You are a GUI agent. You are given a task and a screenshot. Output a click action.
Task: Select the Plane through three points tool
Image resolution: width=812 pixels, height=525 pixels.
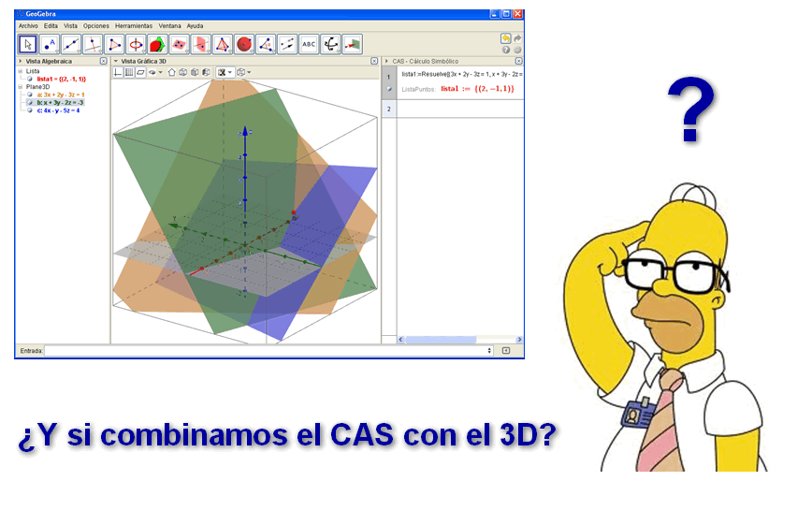180,45
